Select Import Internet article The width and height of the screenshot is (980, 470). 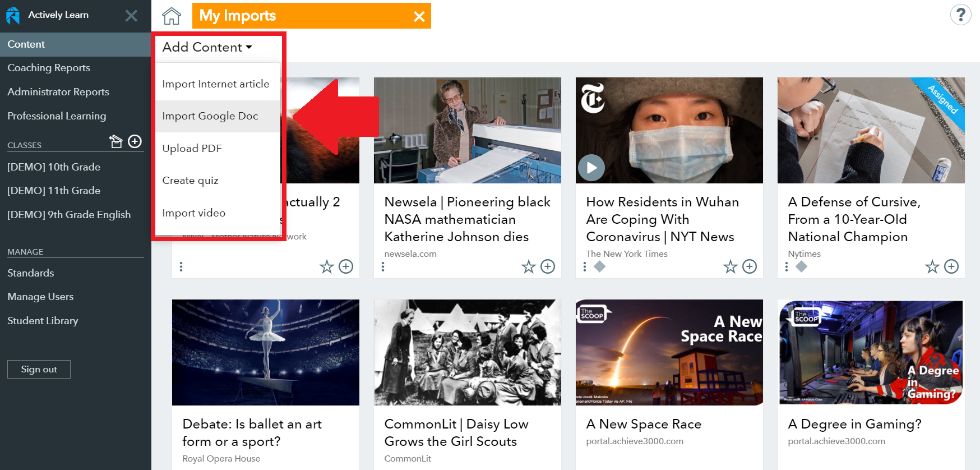[x=218, y=84]
